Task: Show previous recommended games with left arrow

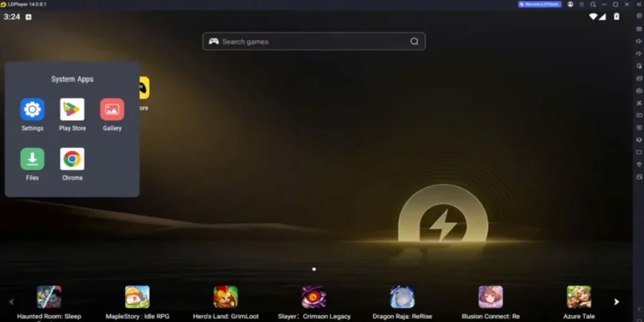Action: tap(11, 302)
